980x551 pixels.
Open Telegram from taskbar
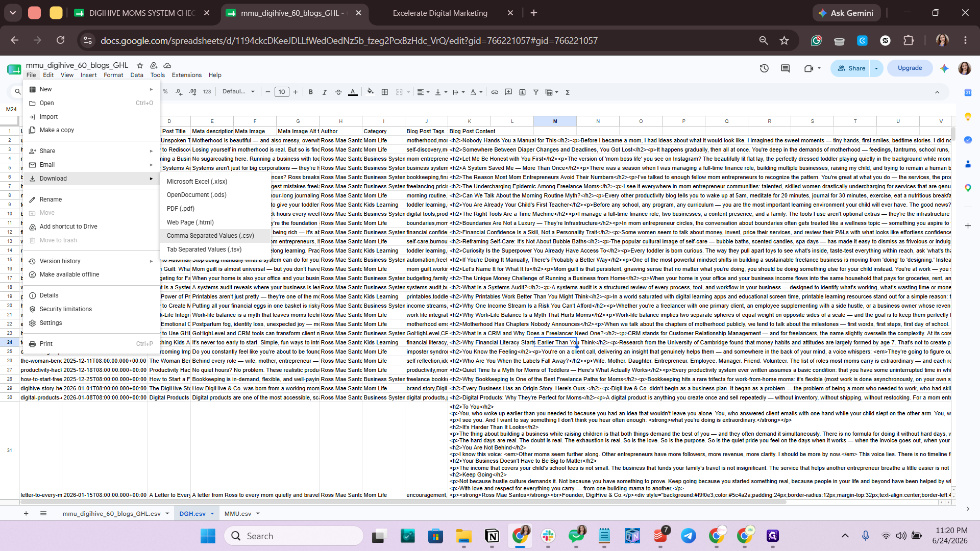[688, 536]
